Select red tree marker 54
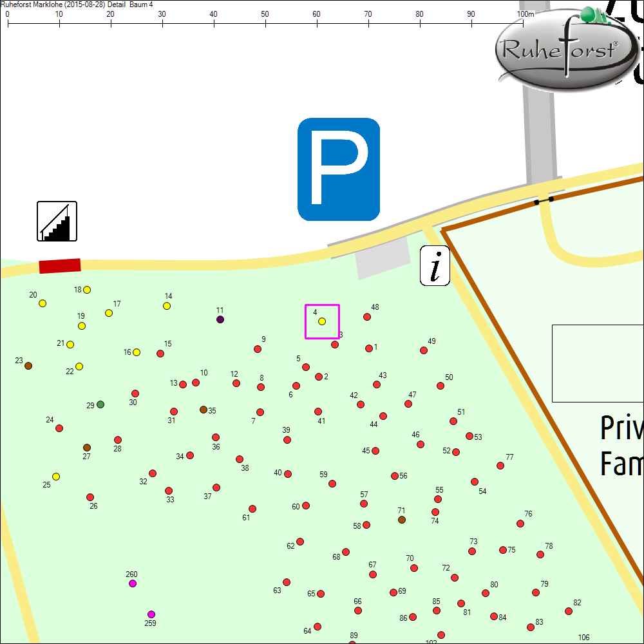The height and width of the screenshot is (644, 644). pos(475,482)
